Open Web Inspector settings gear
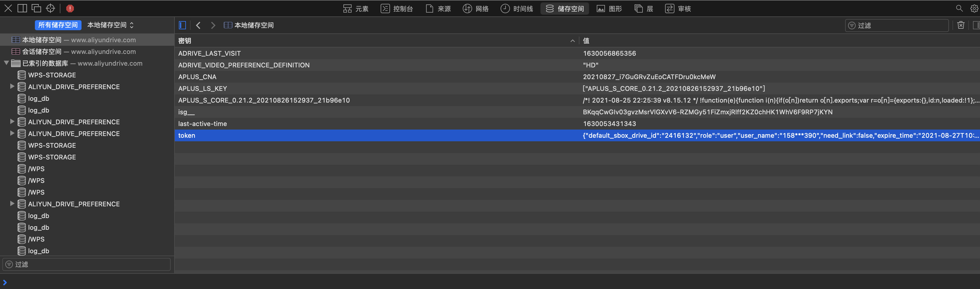Screen dimensions: 980x289 click(x=974, y=8)
